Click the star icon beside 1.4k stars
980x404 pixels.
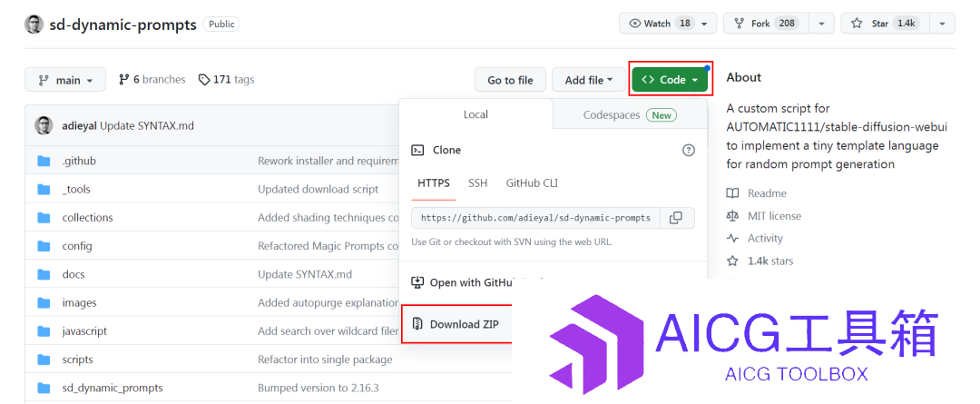(732, 261)
